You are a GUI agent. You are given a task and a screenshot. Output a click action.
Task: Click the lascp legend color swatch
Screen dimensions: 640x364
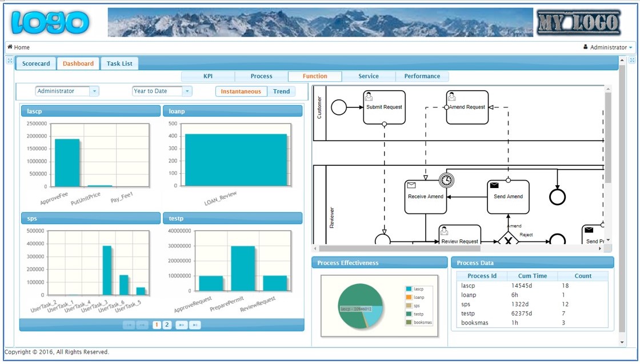point(409,289)
